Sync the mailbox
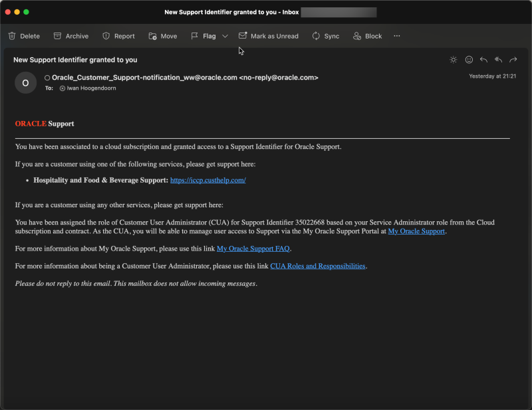This screenshot has width=532, height=410. pyautogui.click(x=325, y=36)
